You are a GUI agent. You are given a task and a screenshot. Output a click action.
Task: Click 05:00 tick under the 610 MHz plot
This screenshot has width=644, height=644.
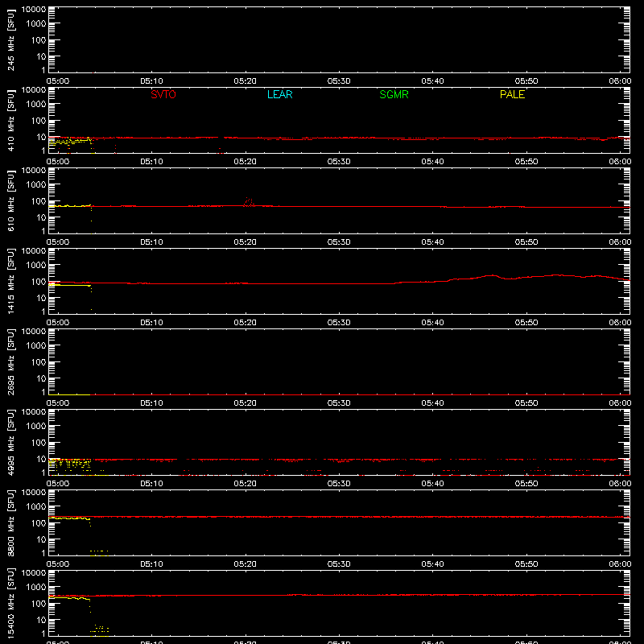click(x=58, y=242)
